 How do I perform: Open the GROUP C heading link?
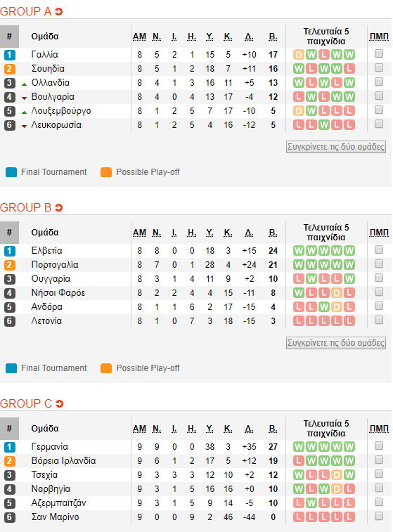pos(26,404)
